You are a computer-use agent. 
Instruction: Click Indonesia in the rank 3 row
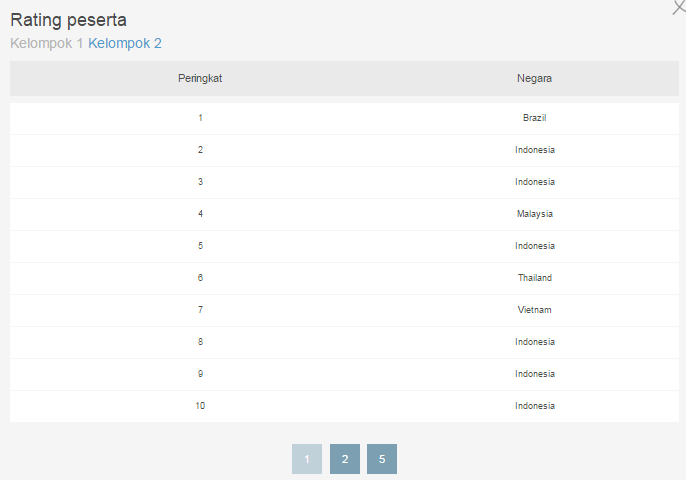pos(535,182)
